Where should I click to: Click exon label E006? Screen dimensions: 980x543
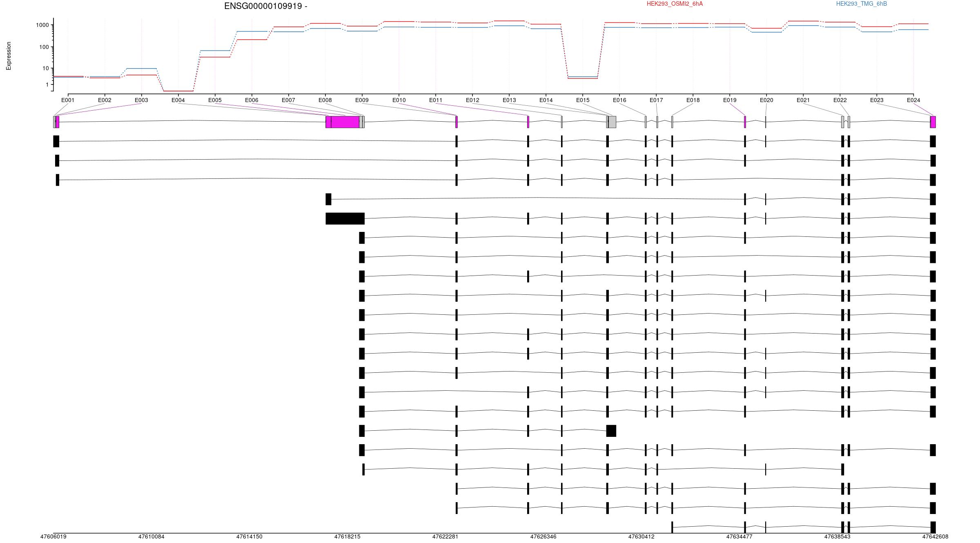pos(252,100)
